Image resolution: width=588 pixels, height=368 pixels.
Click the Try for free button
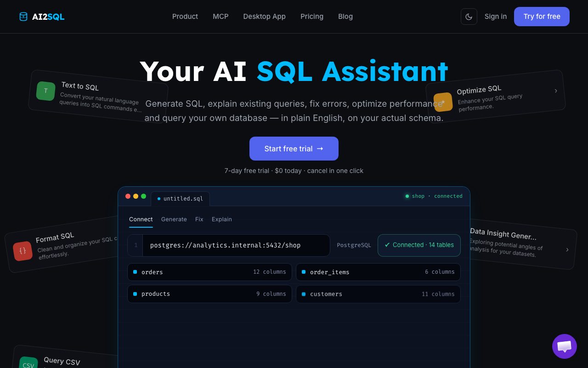(x=542, y=17)
